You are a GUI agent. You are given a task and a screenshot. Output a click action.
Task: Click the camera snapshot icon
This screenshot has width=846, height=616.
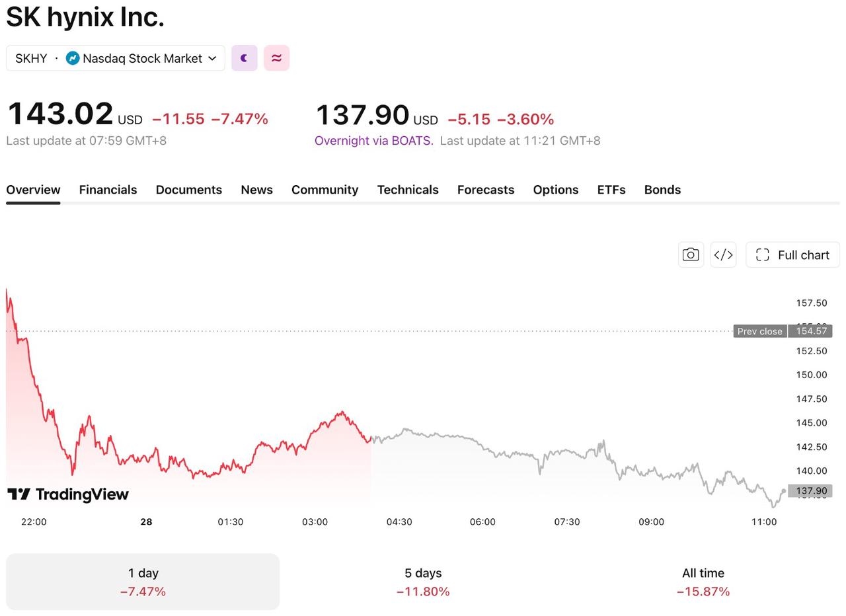(691, 255)
